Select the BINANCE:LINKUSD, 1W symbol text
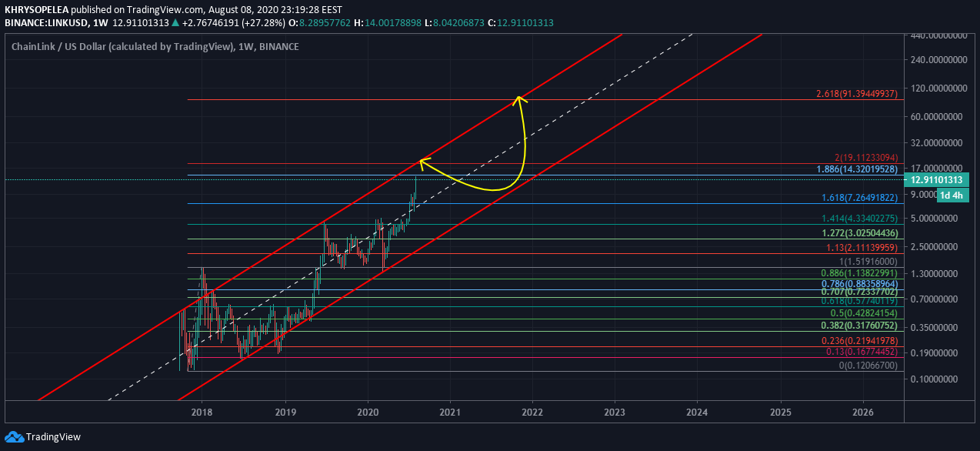 [x=55, y=23]
